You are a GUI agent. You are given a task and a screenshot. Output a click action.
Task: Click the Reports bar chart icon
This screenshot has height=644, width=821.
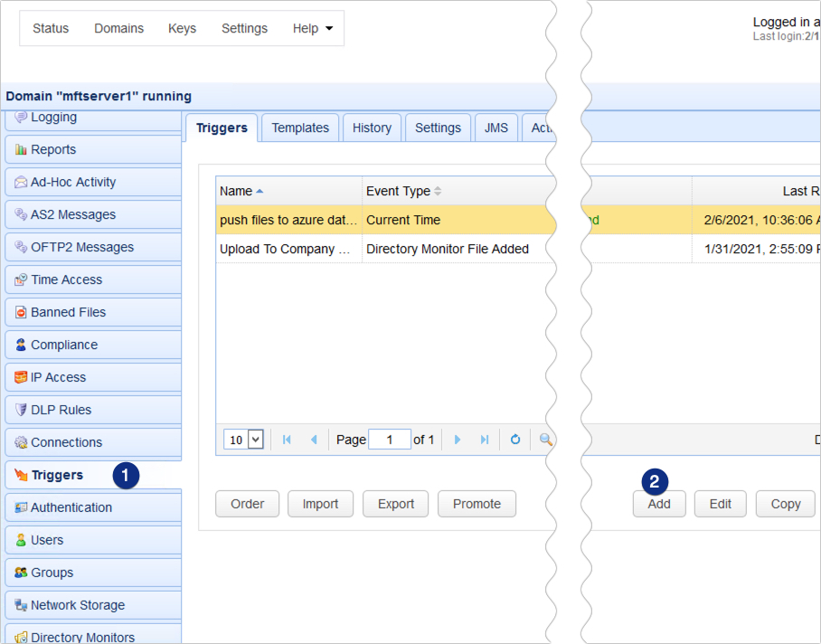point(21,150)
